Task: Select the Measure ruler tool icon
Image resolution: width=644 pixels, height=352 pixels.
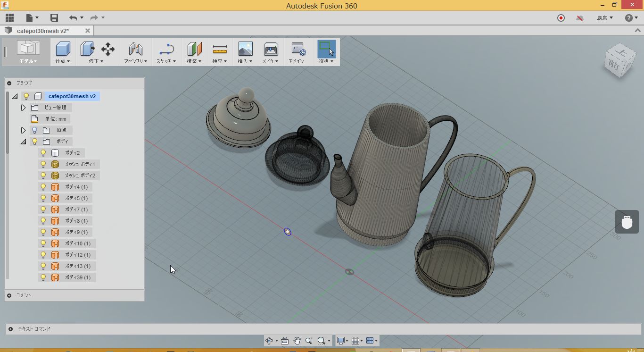Action: click(x=220, y=49)
